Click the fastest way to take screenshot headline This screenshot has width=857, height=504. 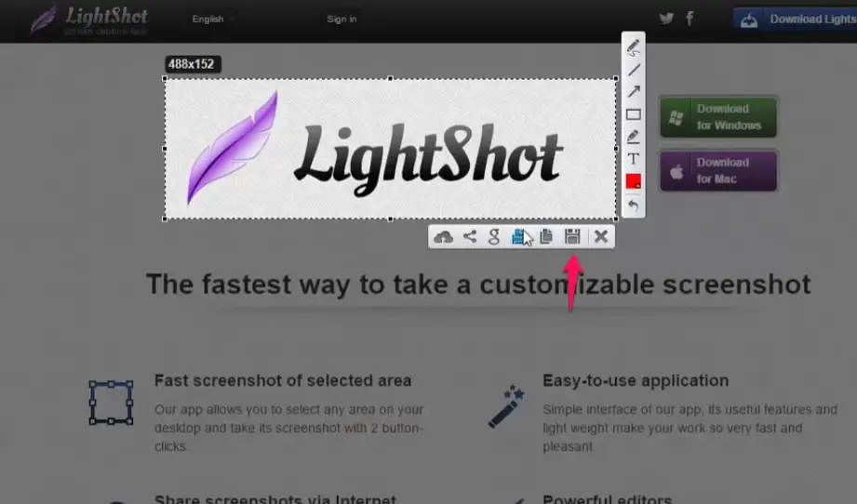[x=478, y=285]
